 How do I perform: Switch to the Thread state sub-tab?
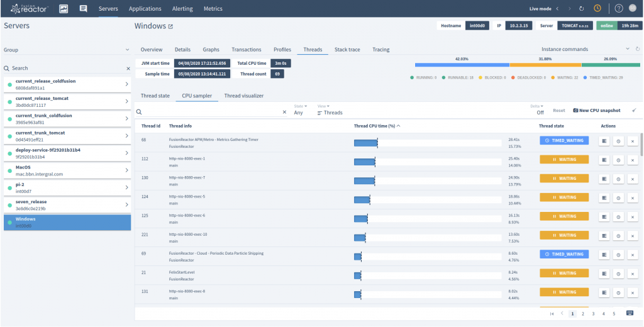tap(155, 96)
